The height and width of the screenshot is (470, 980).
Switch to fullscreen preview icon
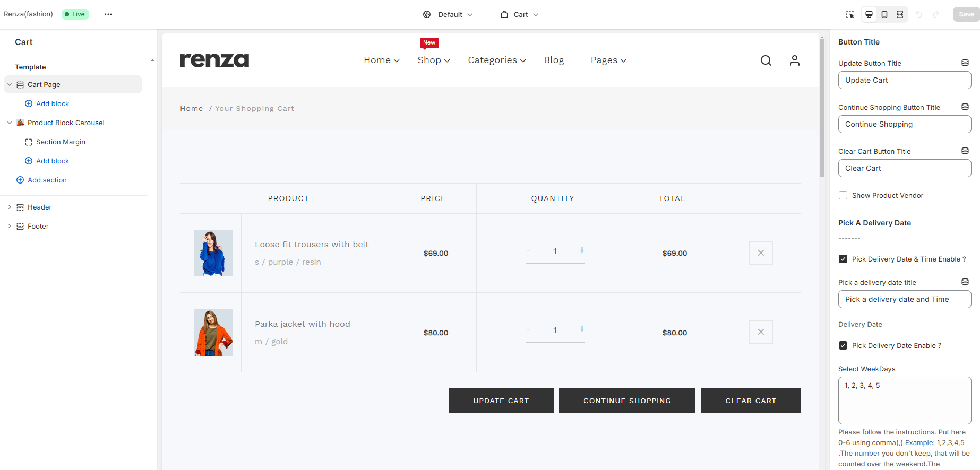coord(900,14)
